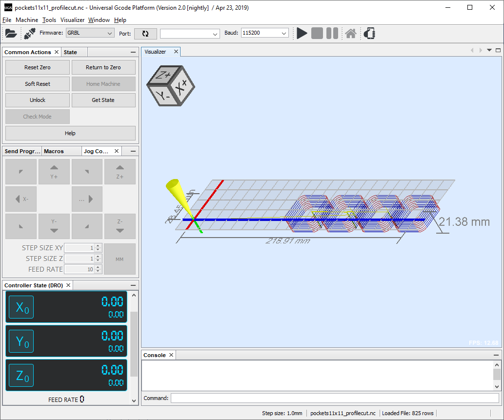Click the home machine house icon
This screenshot has width=504, height=420.
point(351,33)
